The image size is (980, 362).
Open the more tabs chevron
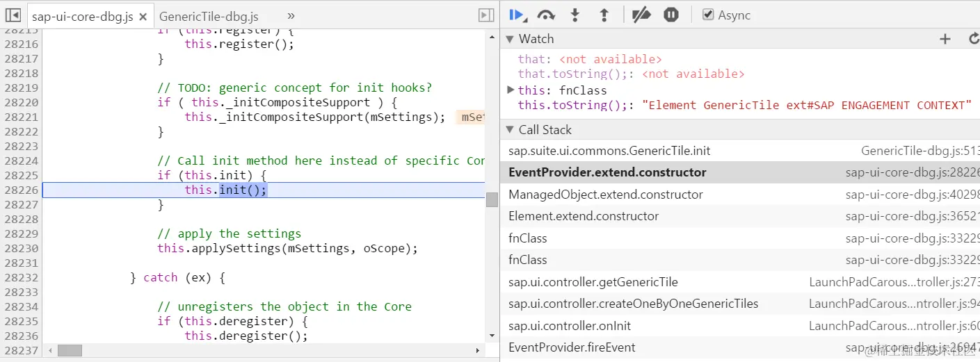coord(291,16)
